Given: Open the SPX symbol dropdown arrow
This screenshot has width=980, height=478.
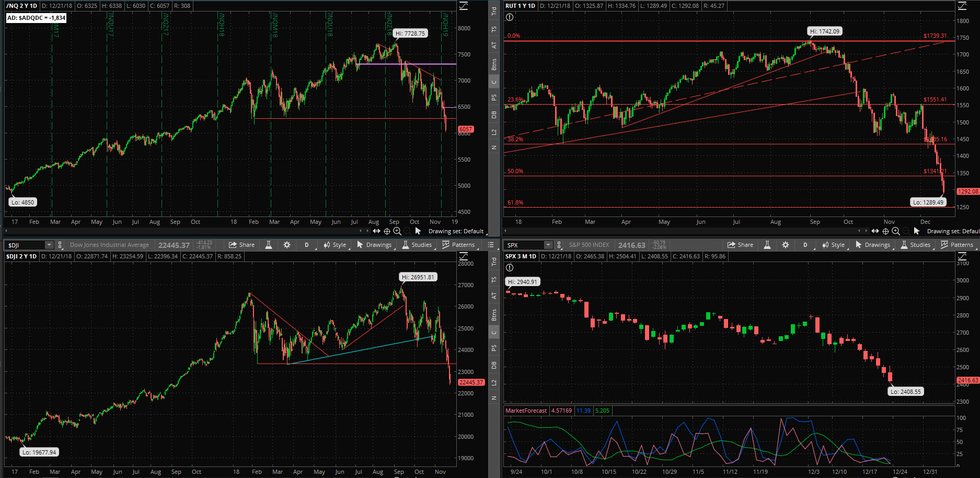Looking at the screenshot, I should pos(548,245).
